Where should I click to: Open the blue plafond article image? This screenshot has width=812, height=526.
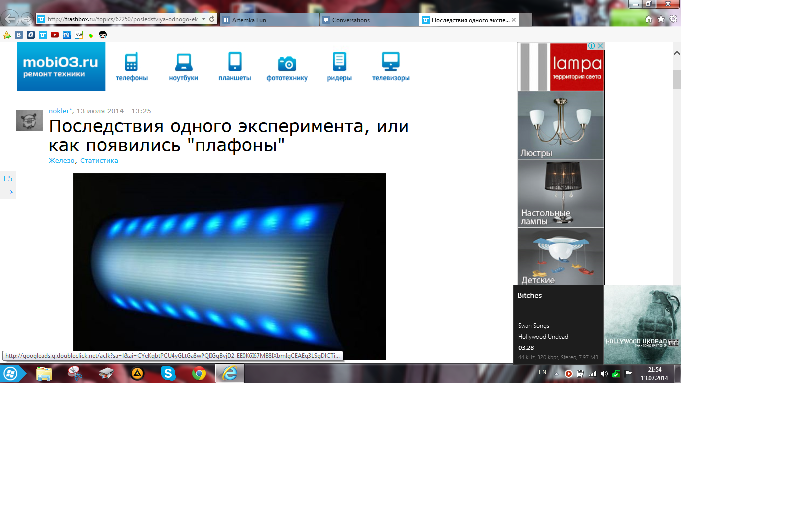[x=229, y=266]
